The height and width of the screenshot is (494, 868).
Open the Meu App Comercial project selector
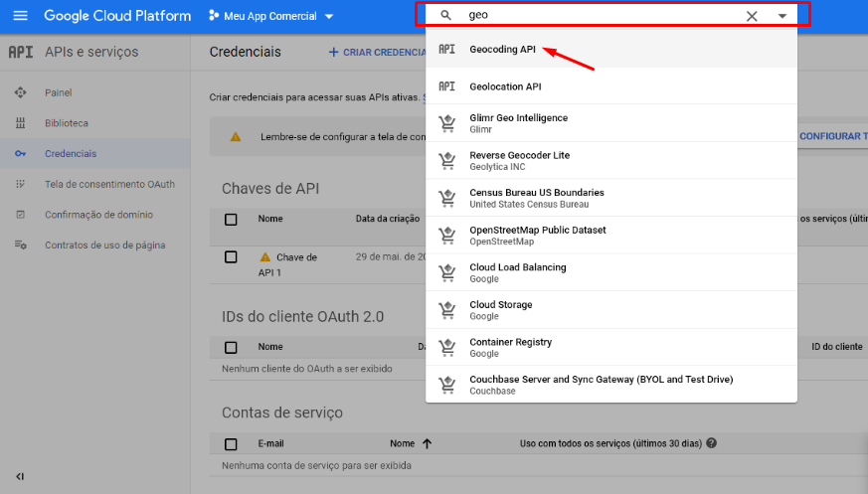pyautogui.click(x=270, y=16)
